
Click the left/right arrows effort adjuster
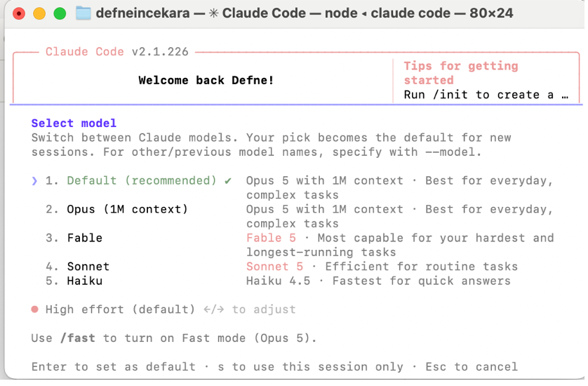coord(214,310)
